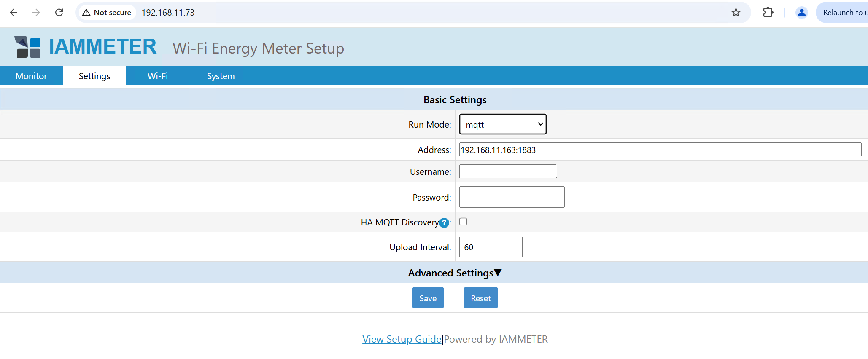Switch to the Monitor tab
Screen dimensions: 868x359
coord(31,76)
